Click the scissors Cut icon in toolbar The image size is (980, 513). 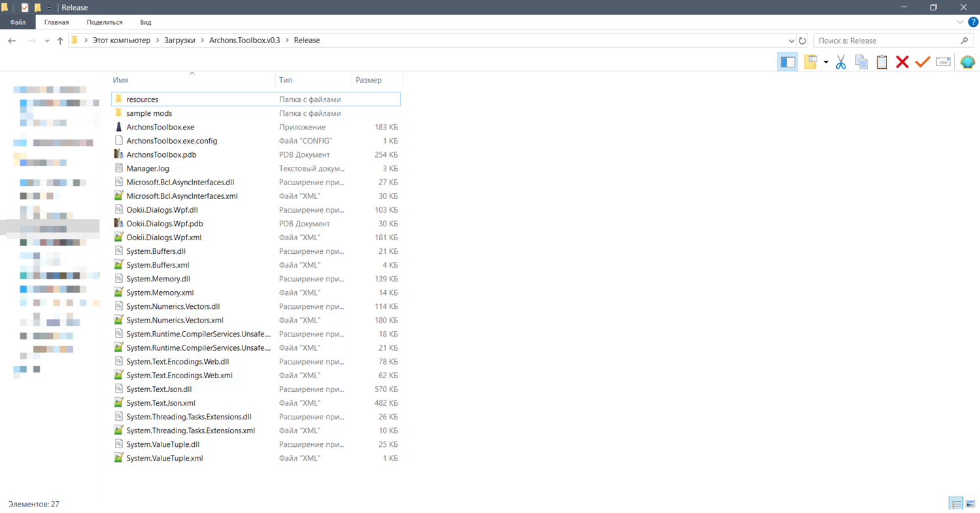[841, 62]
